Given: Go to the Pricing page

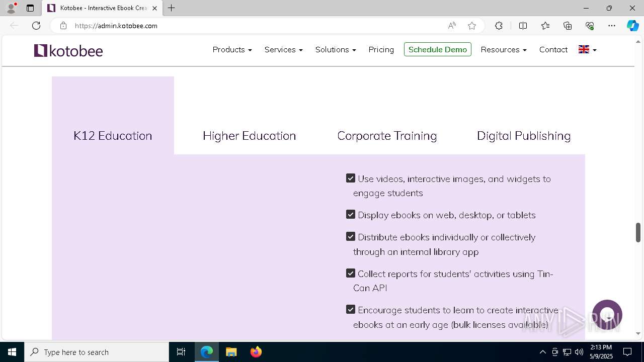Looking at the screenshot, I should tap(381, 49).
